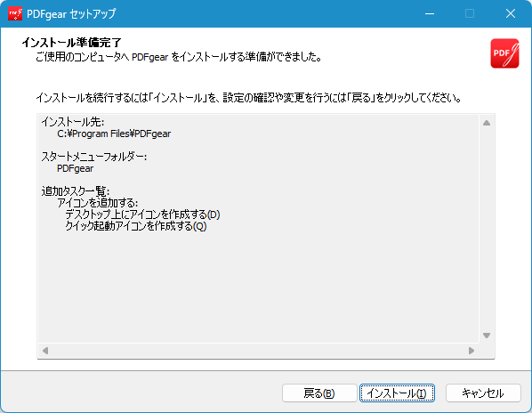Go back with the 戻る(B) button

point(319,393)
